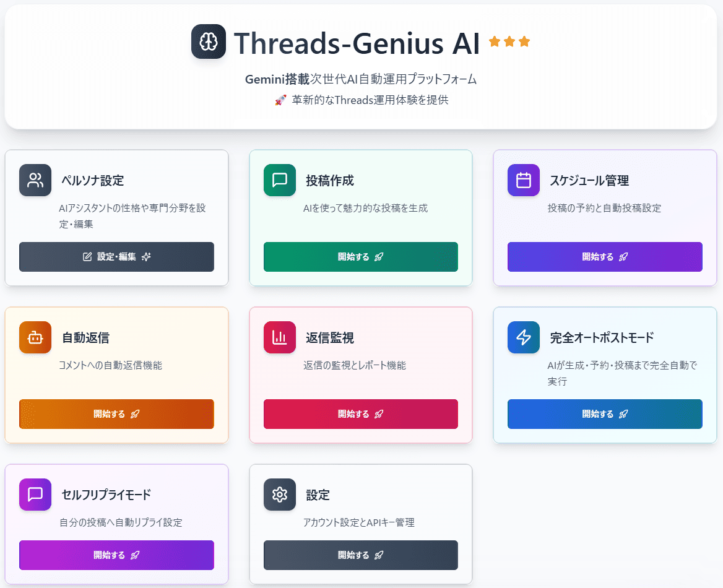
Task: Click 開始する on the 投稿作成 card
Action: click(361, 257)
